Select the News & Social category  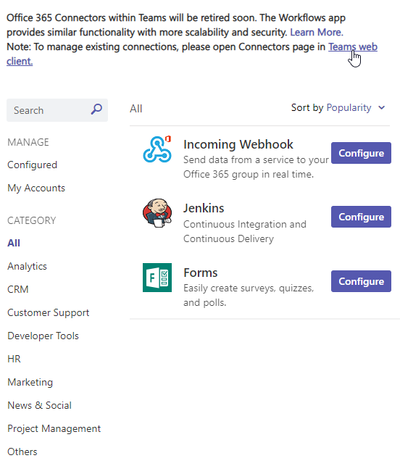[x=39, y=405]
